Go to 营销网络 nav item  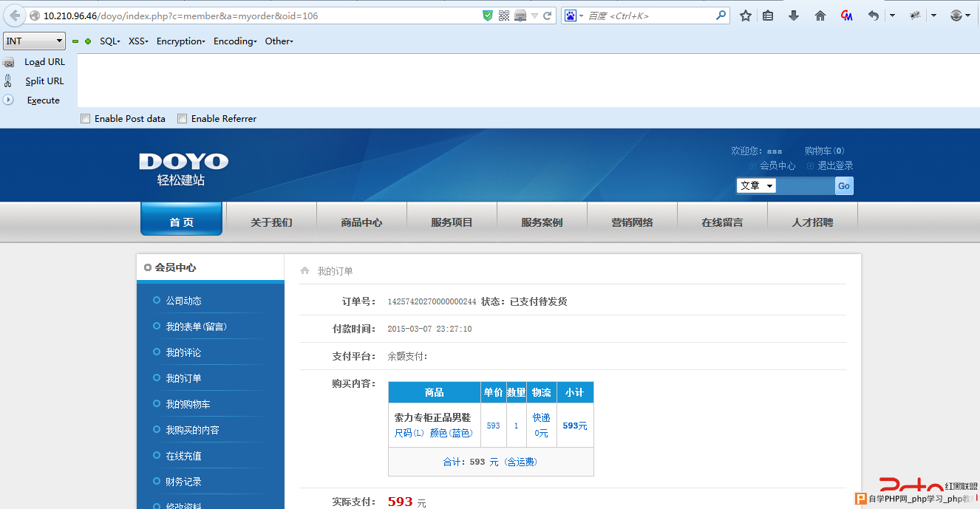tap(632, 222)
